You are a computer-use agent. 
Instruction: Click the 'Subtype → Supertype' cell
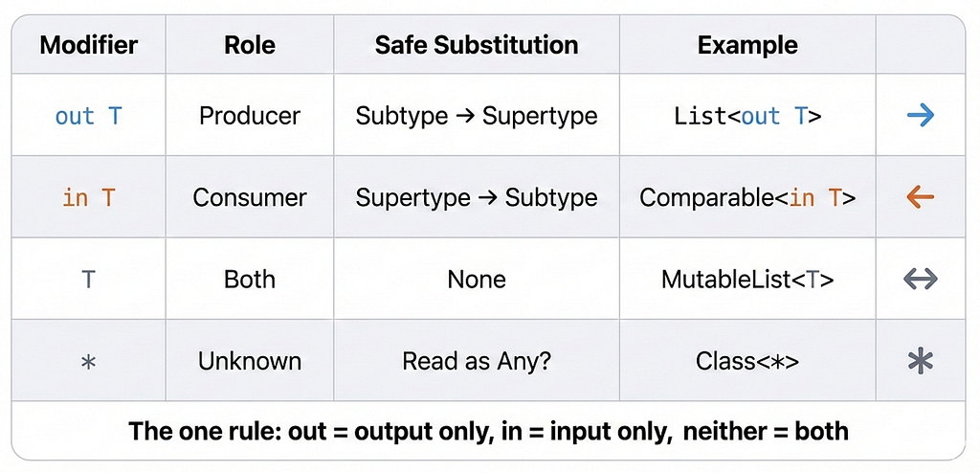pyautogui.click(x=477, y=116)
